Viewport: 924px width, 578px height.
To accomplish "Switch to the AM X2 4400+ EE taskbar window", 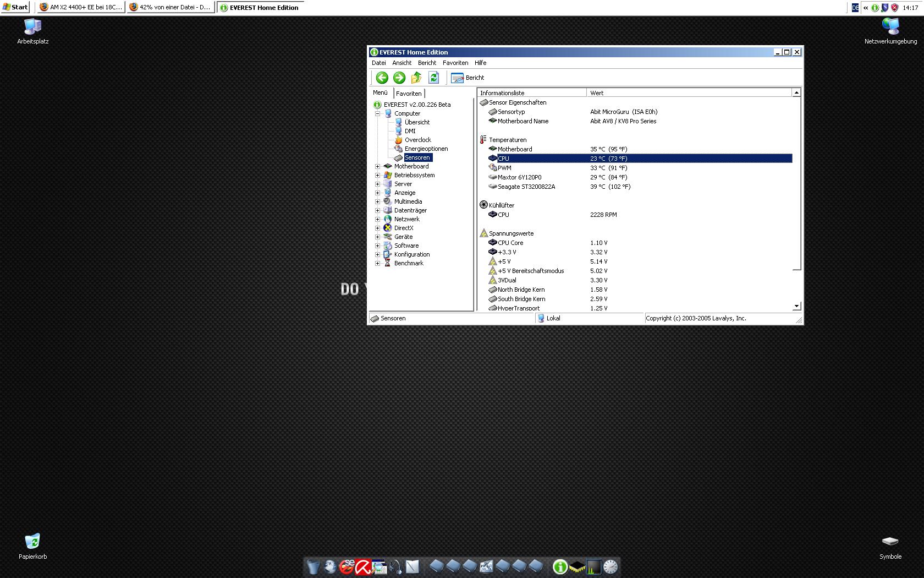I will 81,8.
